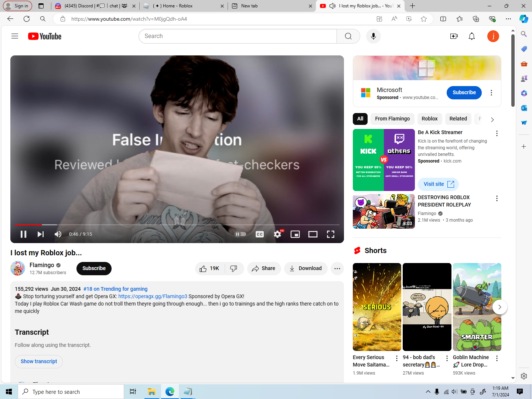Open options for the Kick Streamer ad
This screenshot has width=532, height=399.
(497, 133)
